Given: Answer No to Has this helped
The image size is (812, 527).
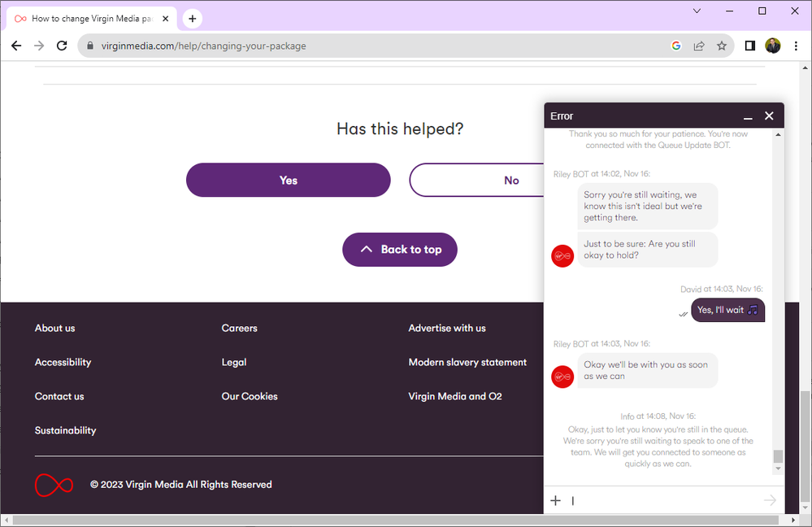Looking at the screenshot, I should 476,180.
